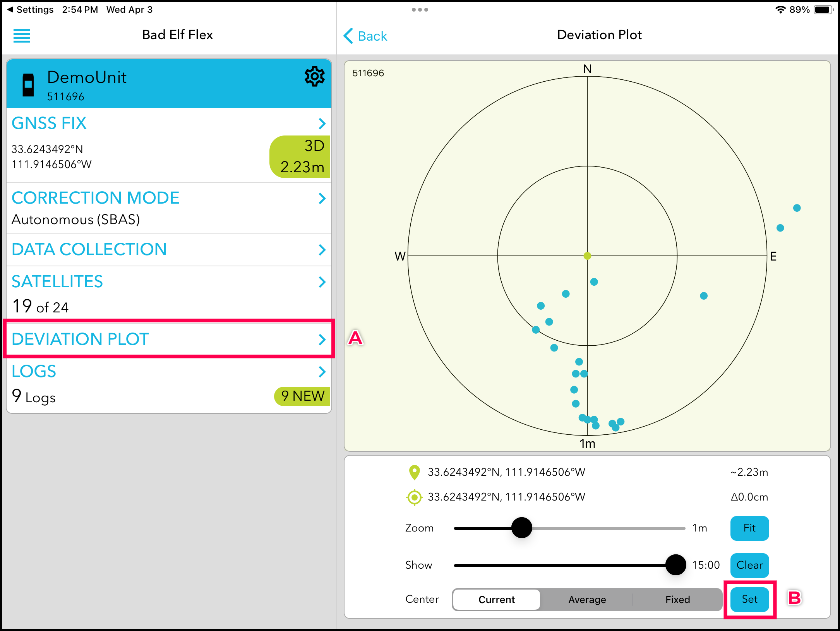840x631 pixels.
Task: Expand the GNSS FIX section chevron
Action: (x=322, y=123)
